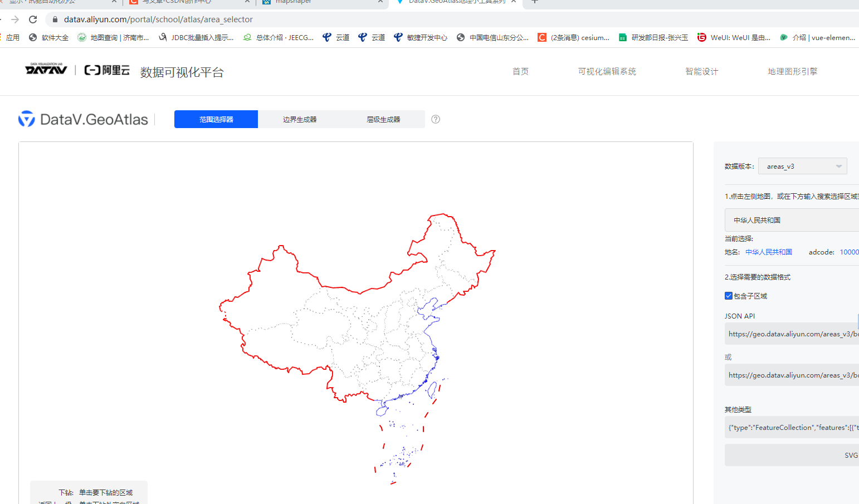Open the 可视化编辑系统 navigation link
The image size is (859, 504).
click(607, 71)
